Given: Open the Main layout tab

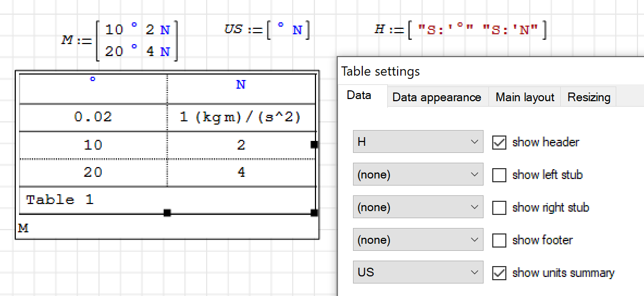Looking at the screenshot, I should (x=524, y=97).
